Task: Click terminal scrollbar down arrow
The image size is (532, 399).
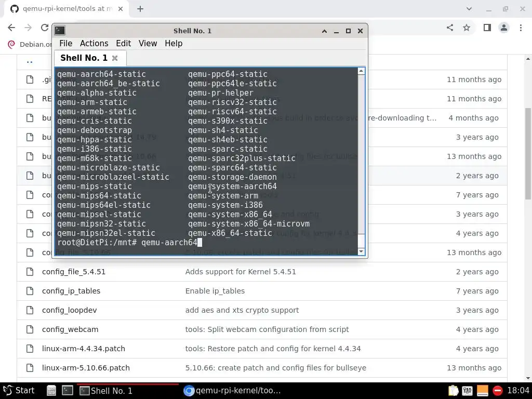Action: (x=361, y=251)
